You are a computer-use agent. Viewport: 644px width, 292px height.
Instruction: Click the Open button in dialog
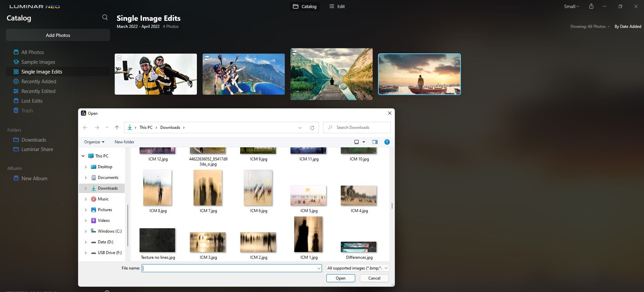click(340, 278)
